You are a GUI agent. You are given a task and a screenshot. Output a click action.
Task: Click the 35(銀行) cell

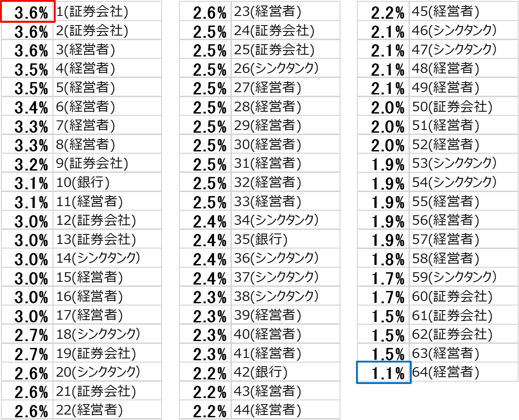(285, 239)
